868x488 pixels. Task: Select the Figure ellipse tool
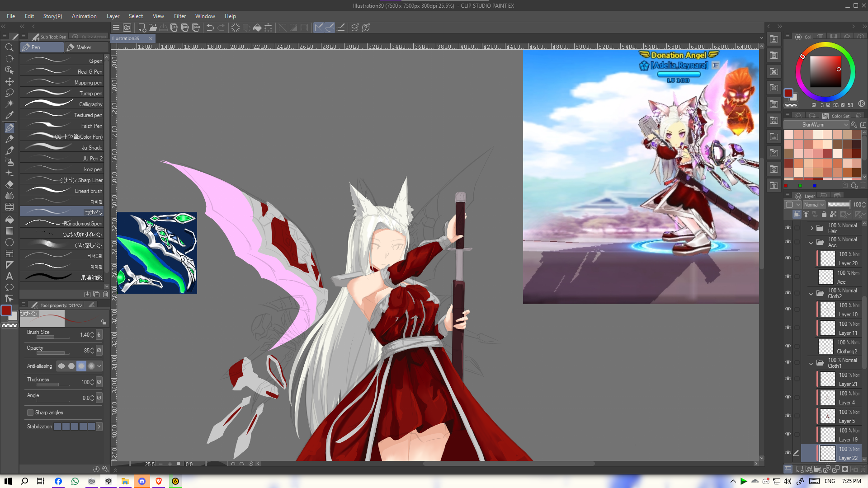(9, 242)
